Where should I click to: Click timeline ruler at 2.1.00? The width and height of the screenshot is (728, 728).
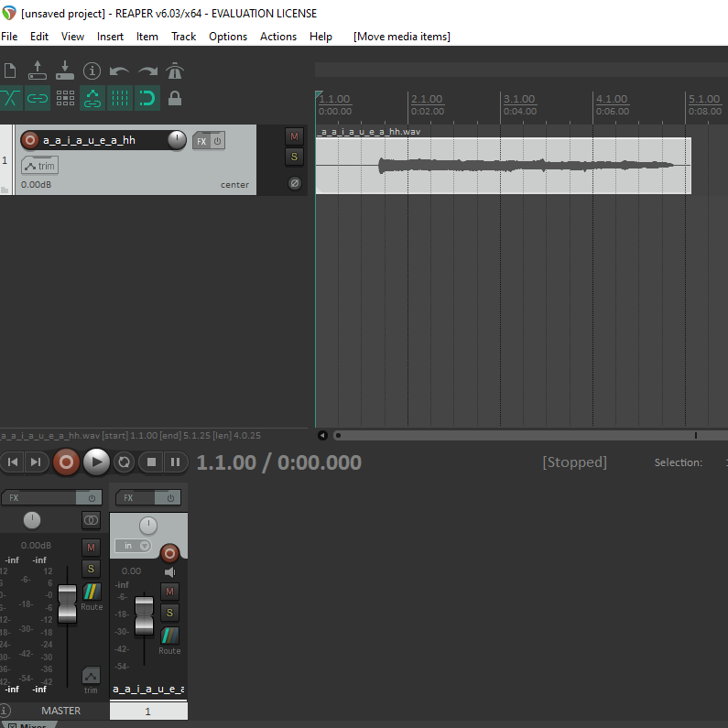(427, 99)
